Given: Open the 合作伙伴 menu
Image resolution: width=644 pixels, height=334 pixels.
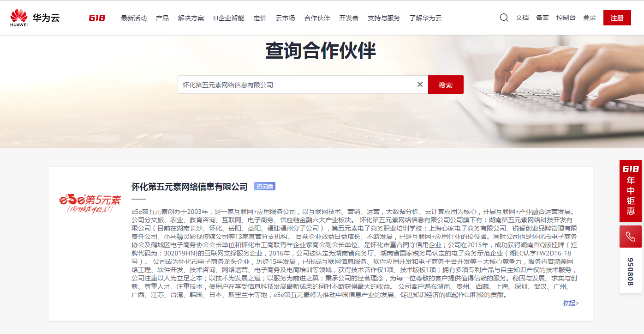Looking at the screenshot, I should (x=317, y=18).
